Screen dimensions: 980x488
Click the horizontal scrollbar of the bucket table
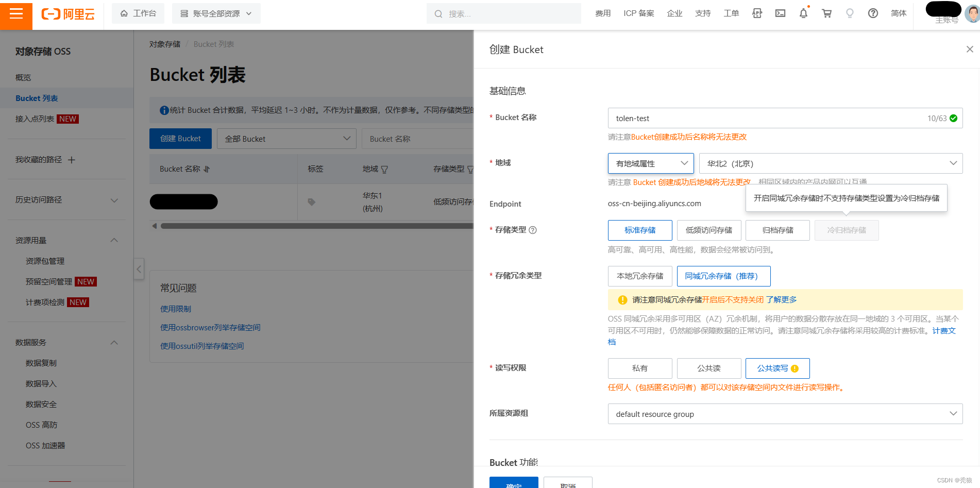(x=317, y=226)
